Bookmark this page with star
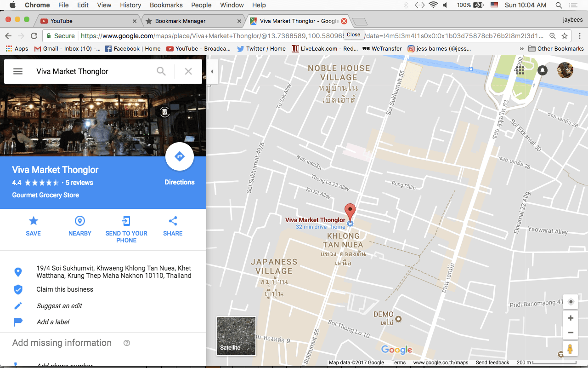Image resolution: width=588 pixels, height=368 pixels. (565, 36)
